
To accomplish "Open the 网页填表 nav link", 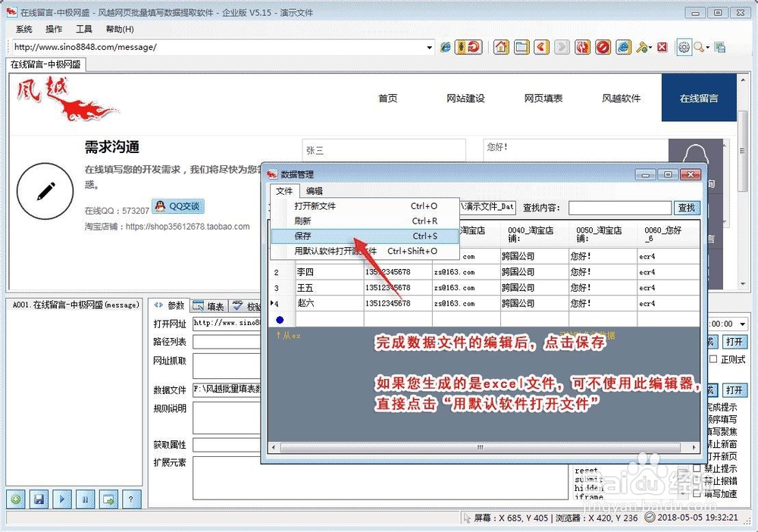I will point(543,98).
